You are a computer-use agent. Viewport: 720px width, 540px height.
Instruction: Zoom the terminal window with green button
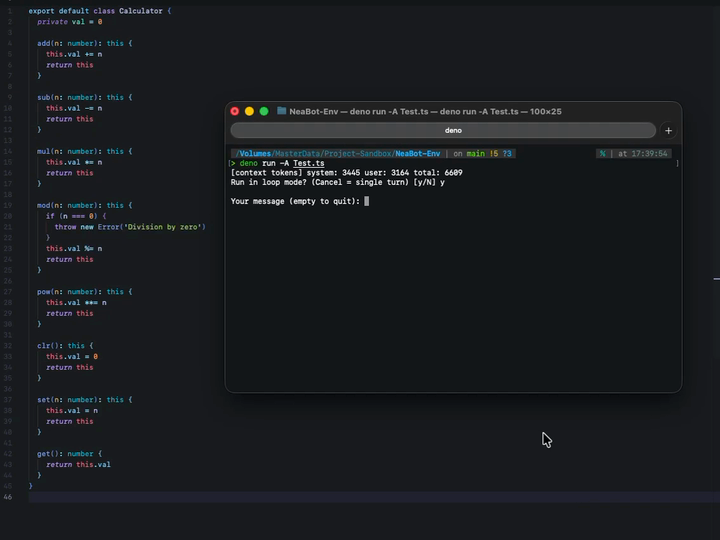(264, 111)
